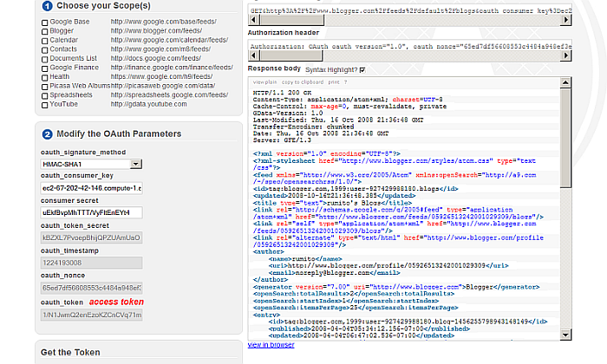Tick the Calendar scope checkbox
The height and width of the screenshot is (364, 607).
click(45, 41)
